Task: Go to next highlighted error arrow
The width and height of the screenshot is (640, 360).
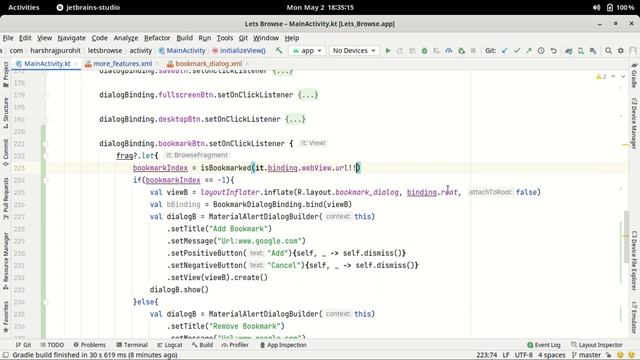Action: pos(623,76)
